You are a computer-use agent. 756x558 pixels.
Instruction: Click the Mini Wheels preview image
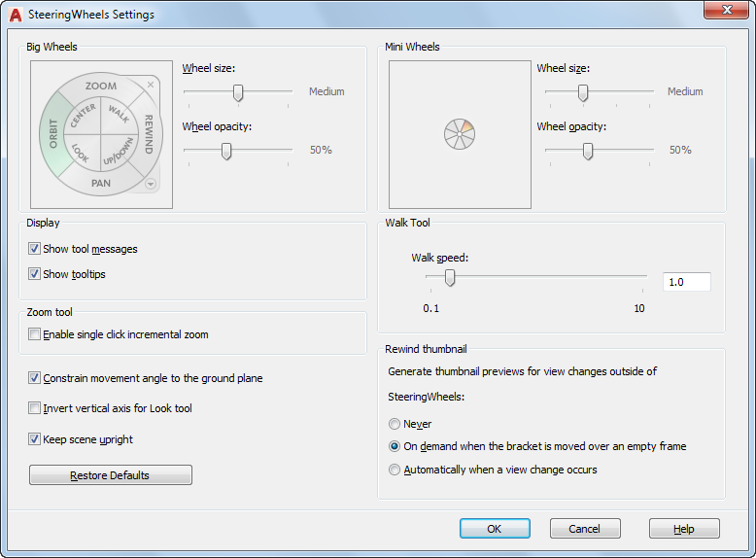[460, 134]
